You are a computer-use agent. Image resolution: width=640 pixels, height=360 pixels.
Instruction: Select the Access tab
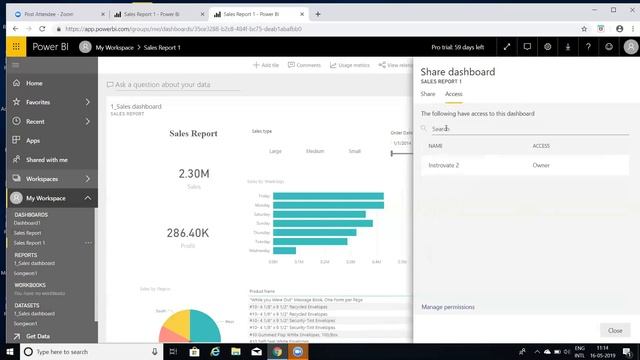453,94
